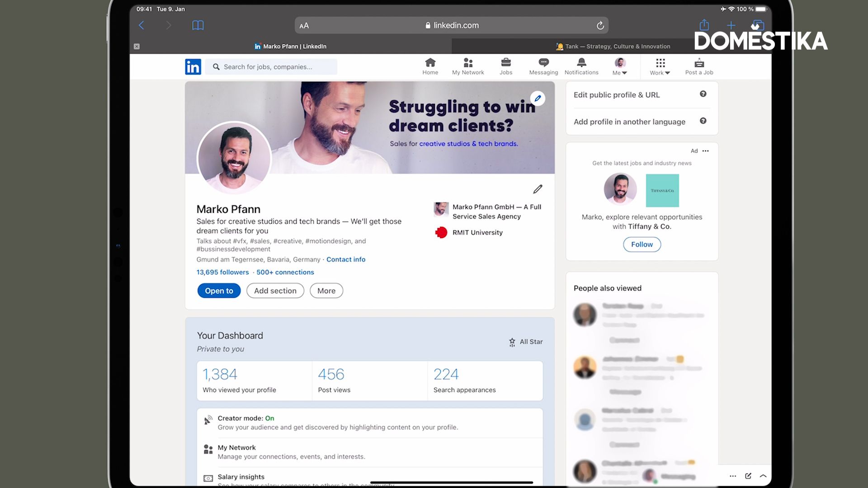Open the ad's three-dot options menu

pyautogui.click(x=706, y=151)
